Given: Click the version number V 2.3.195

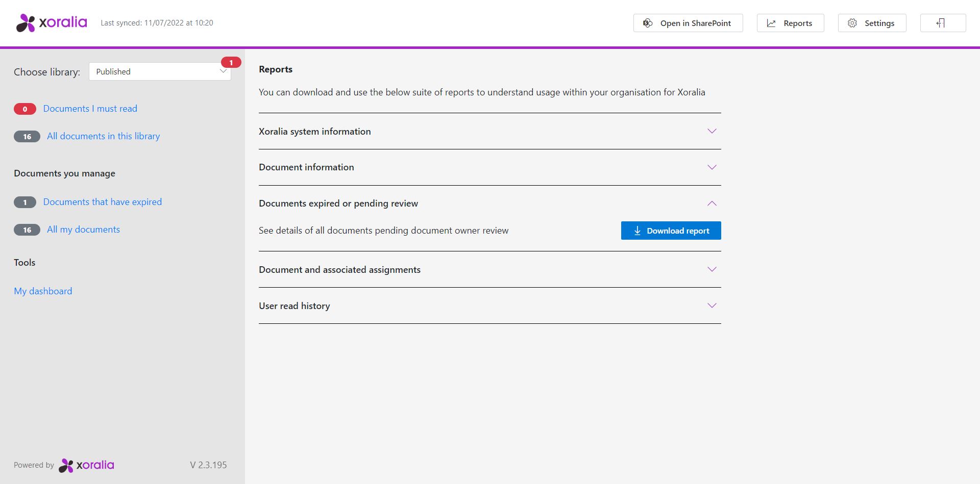Looking at the screenshot, I should (208, 465).
